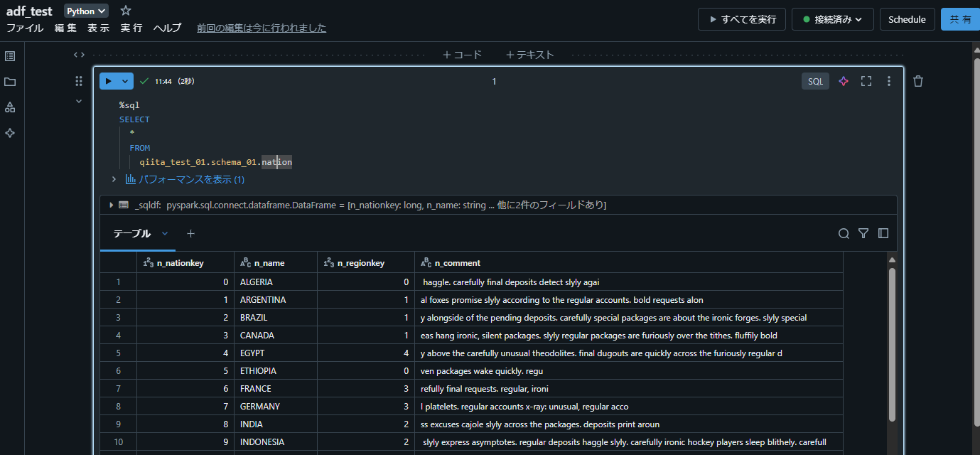Insert text cell with ＋テキスト
This screenshot has height=455, width=980.
[529, 55]
